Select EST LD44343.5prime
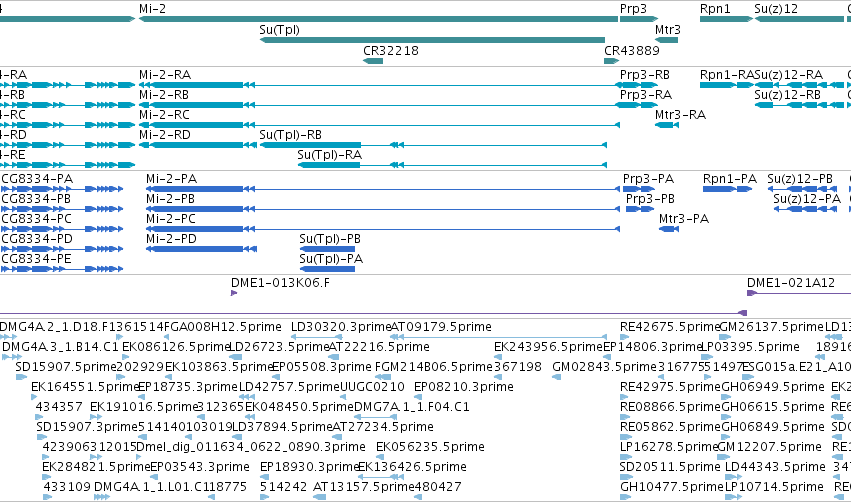The width and height of the screenshot is (851, 502). pyautogui.click(x=774, y=467)
